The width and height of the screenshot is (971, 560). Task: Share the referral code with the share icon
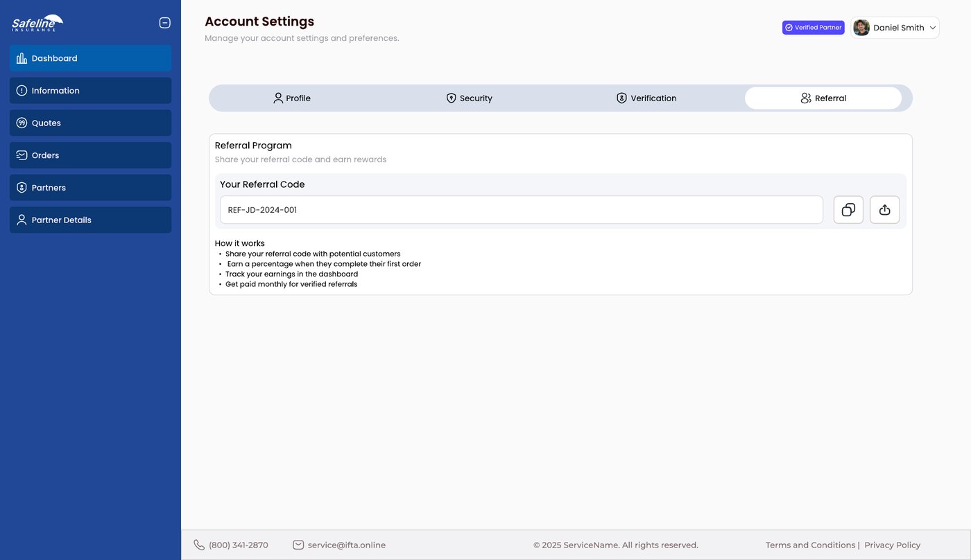coord(884,210)
